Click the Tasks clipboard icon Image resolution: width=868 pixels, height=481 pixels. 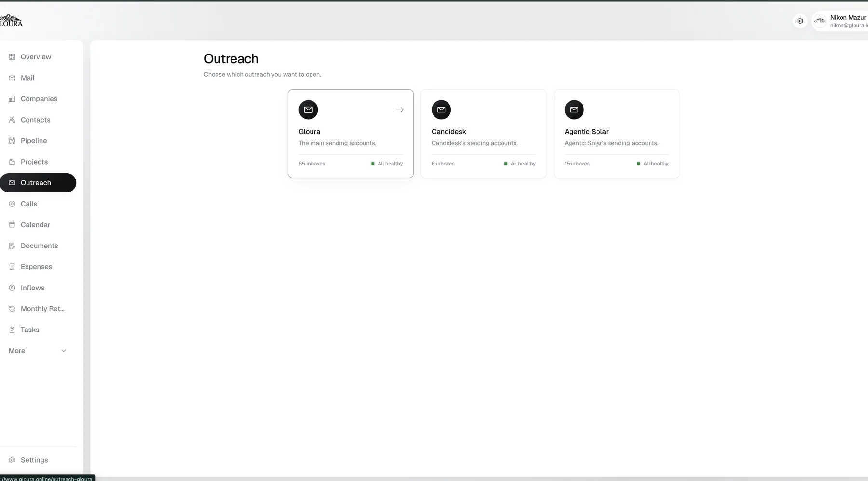click(12, 330)
